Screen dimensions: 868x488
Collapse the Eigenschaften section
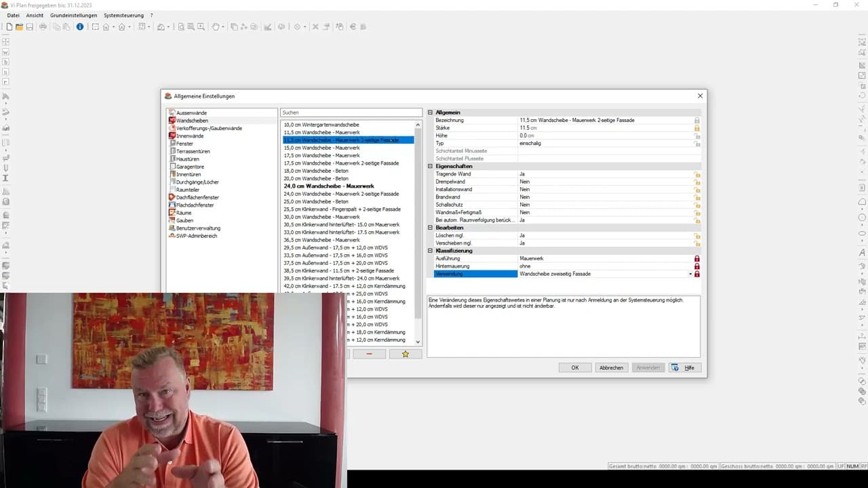coord(430,166)
